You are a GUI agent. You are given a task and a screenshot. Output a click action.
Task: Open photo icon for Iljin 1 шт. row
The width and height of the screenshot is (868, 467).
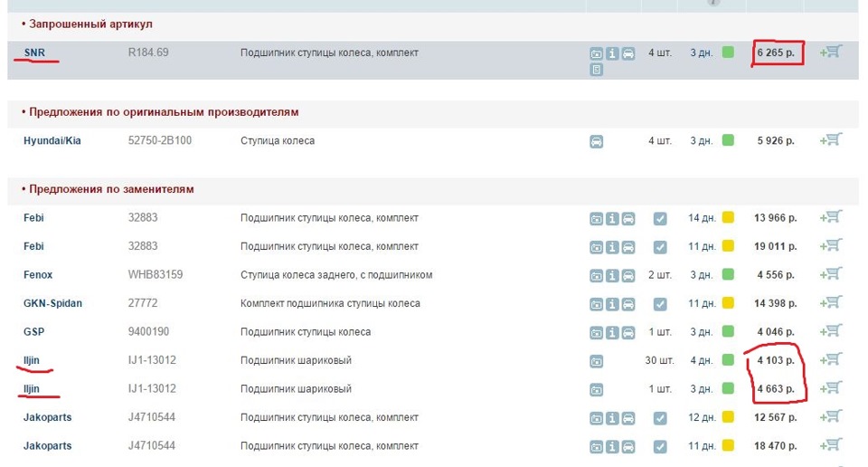(596, 390)
